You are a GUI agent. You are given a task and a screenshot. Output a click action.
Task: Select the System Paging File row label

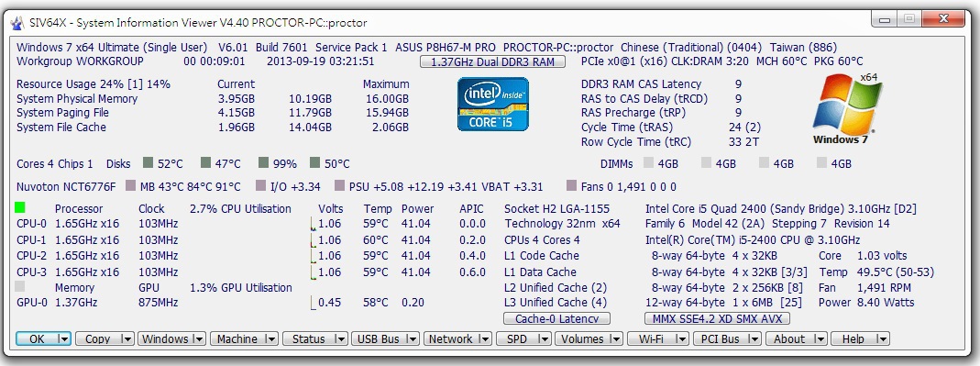click(62, 113)
